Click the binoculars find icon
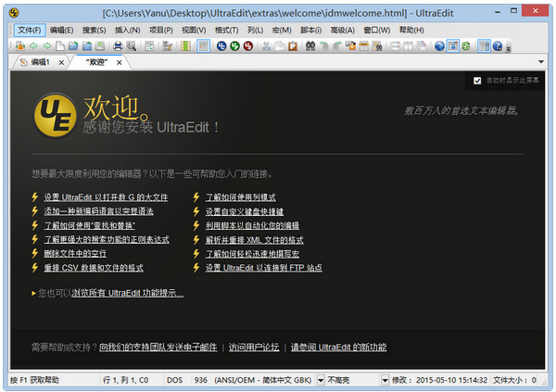 coord(310,45)
